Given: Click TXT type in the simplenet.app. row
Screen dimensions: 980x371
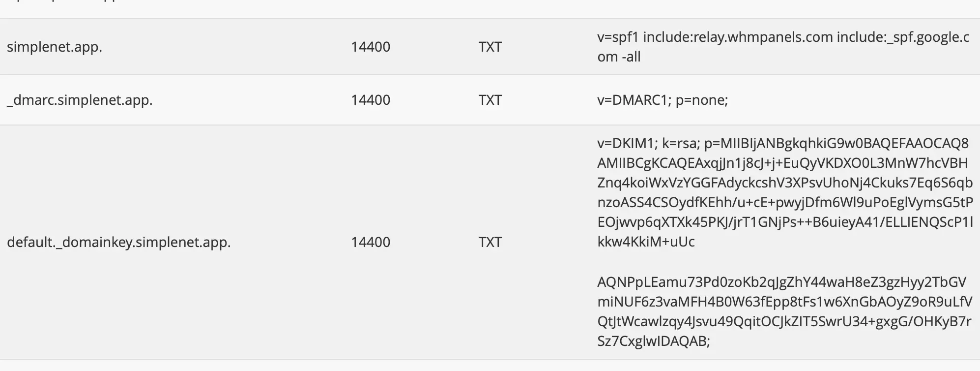Looking at the screenshot, I should coord(490,47).
